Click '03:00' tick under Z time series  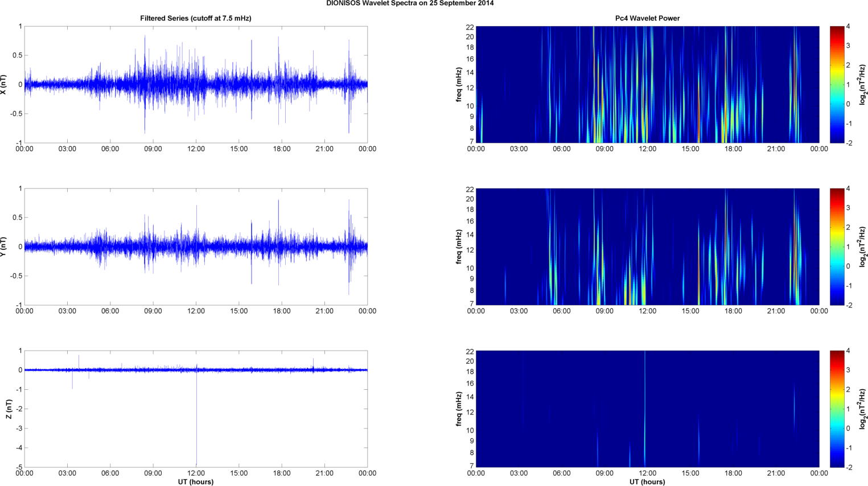coord(67,473)
